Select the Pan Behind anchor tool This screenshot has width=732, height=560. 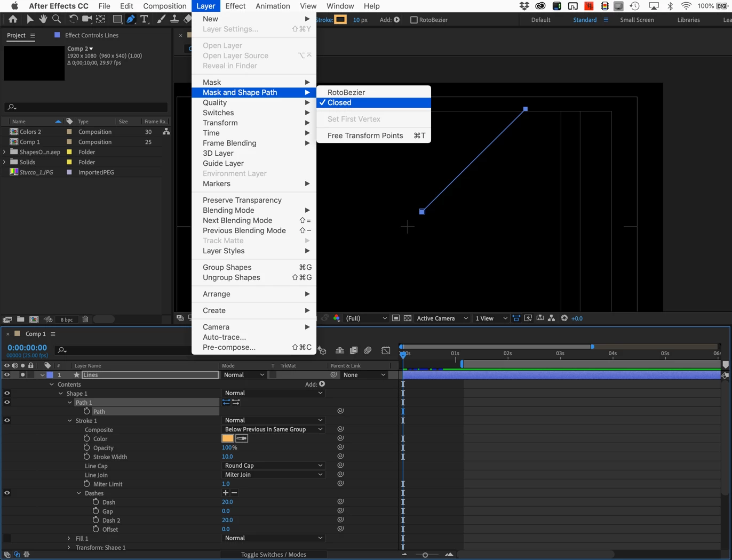100,19
